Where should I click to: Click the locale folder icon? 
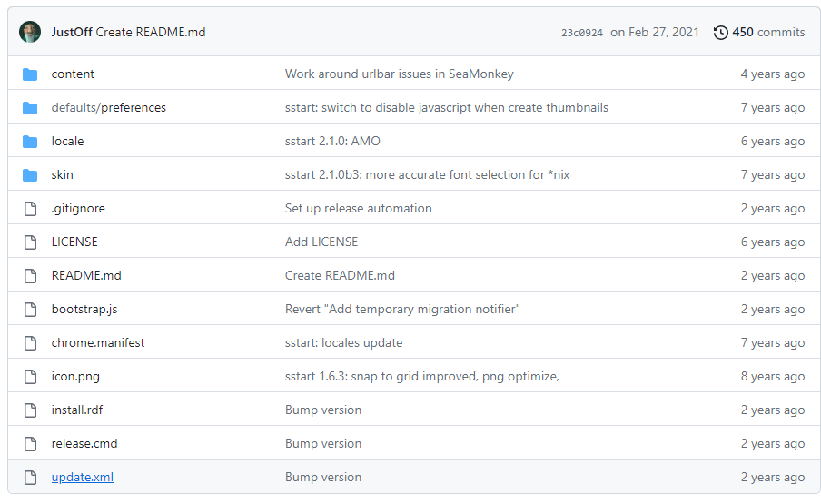[x=30, y=142]
